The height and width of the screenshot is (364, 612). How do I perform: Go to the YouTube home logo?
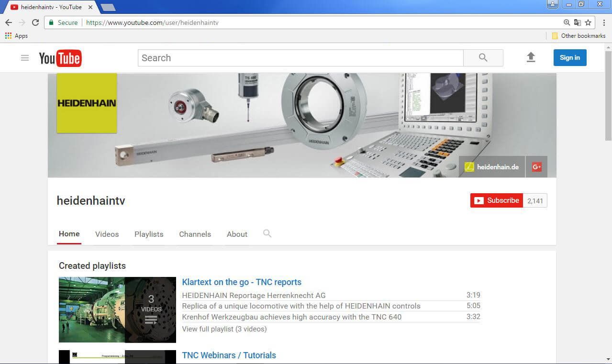tap(60, 58)
